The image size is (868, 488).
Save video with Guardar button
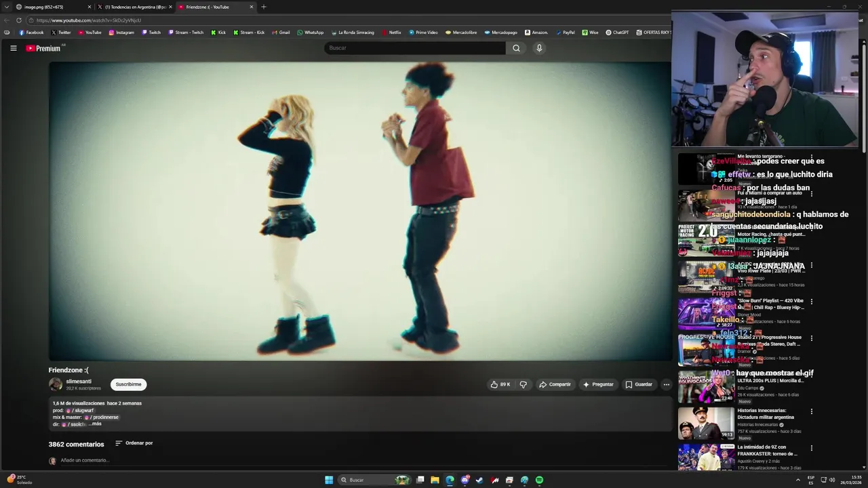[639, 384]
